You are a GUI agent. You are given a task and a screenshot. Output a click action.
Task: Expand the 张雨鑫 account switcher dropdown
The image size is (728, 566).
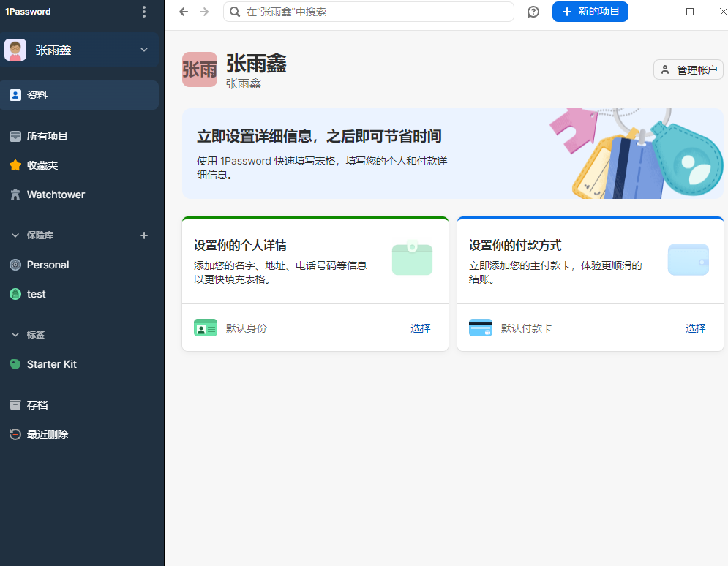pyautogui.click(x=144, y=50)
